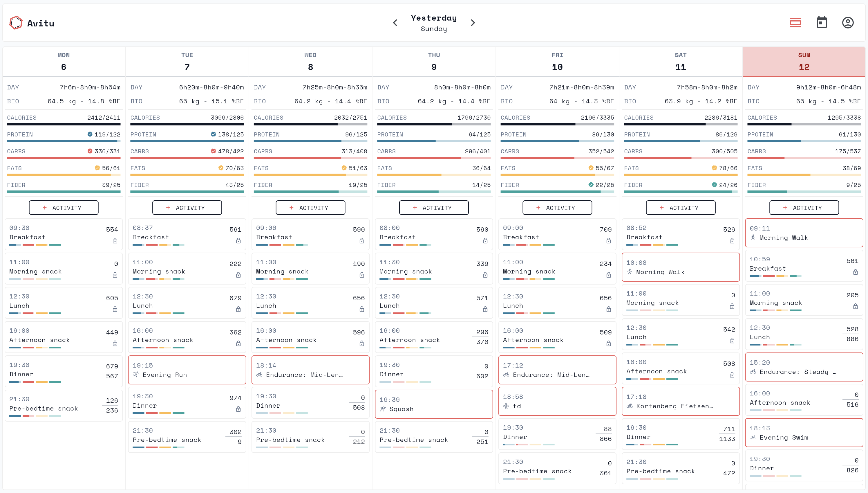Click Tuesday's Pre-bedtime snack 302 value
The image size is (868, 493).
tap(236, 432)
